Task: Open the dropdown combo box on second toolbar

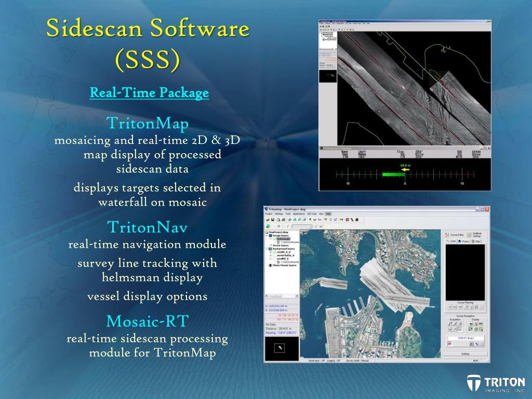Action: [302, 227]
